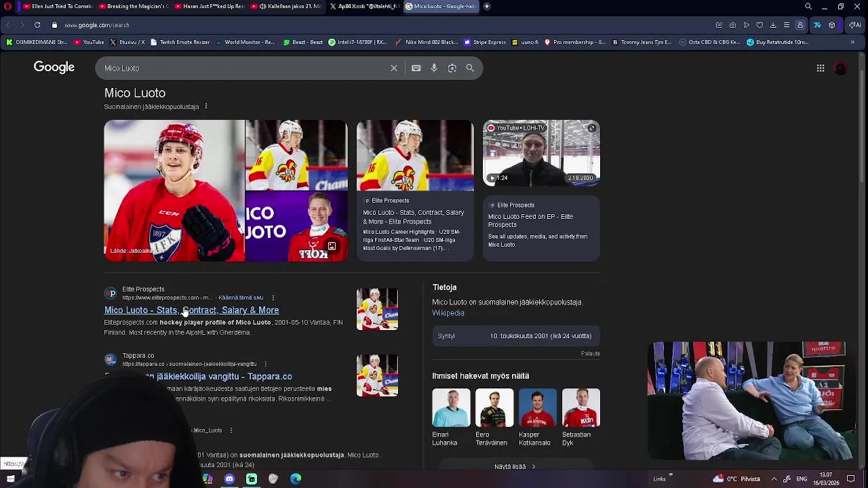Search by image with the Google Lens icon

coord(452,68)
